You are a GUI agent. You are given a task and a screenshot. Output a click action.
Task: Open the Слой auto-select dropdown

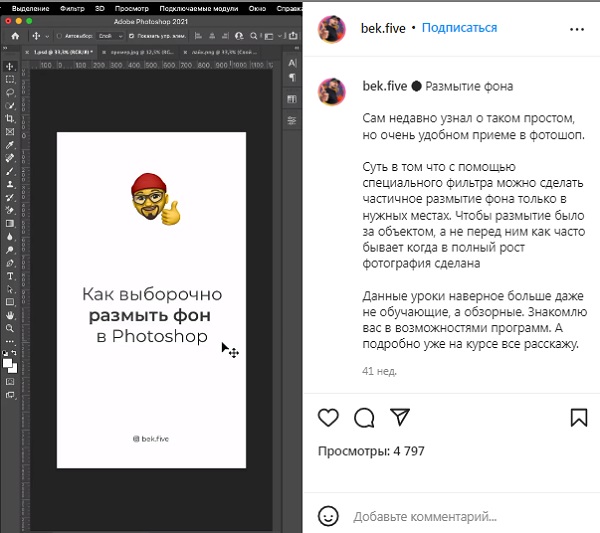pos(110,36)
